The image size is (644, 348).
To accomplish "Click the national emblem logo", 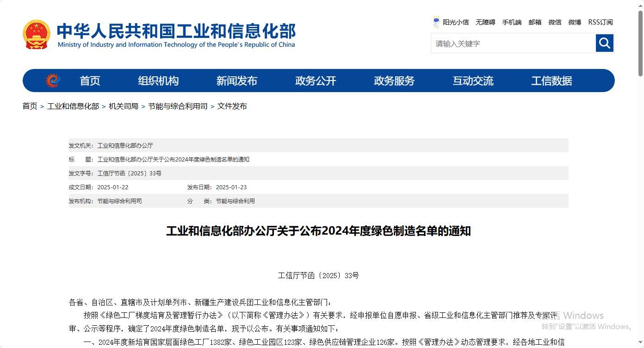I will pos(37,34).
